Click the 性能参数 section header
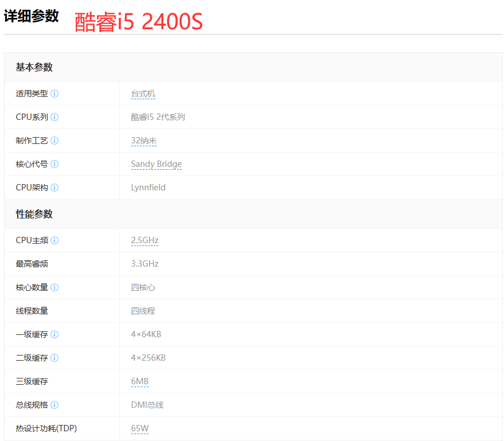The height and width of the screenshot is (441, 504). pyautogui.click(x=34, y=214)
